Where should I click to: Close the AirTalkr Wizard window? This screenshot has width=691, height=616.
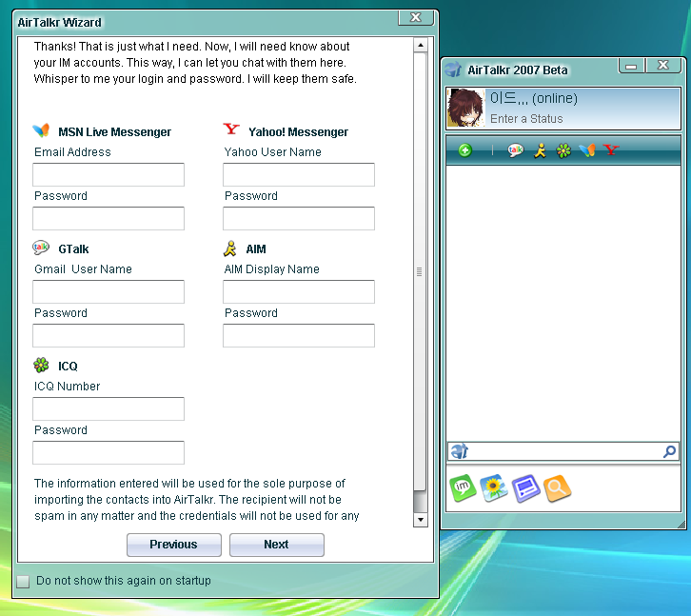pos(416,17)
